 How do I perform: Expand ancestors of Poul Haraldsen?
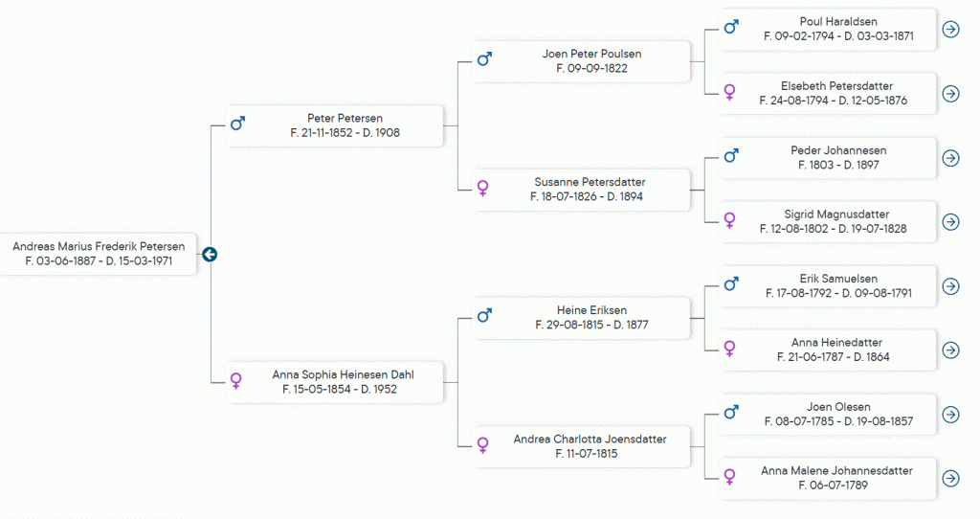click(950, 29)
